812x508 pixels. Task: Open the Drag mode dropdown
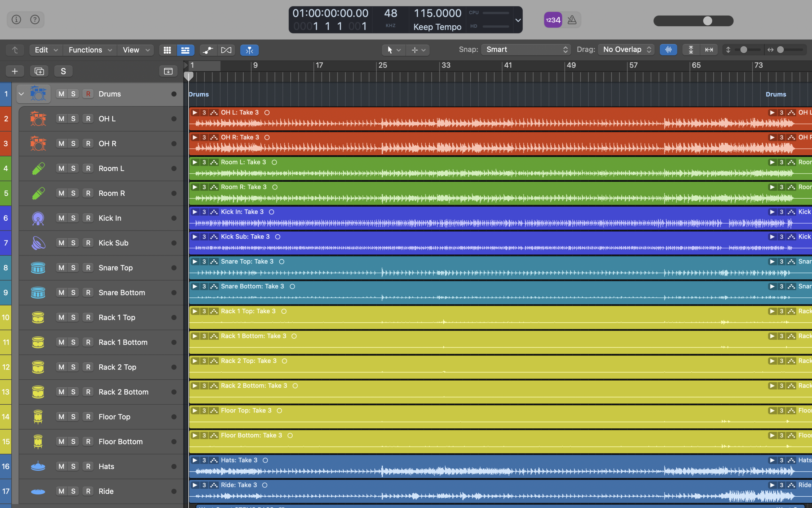click(625, 49)
